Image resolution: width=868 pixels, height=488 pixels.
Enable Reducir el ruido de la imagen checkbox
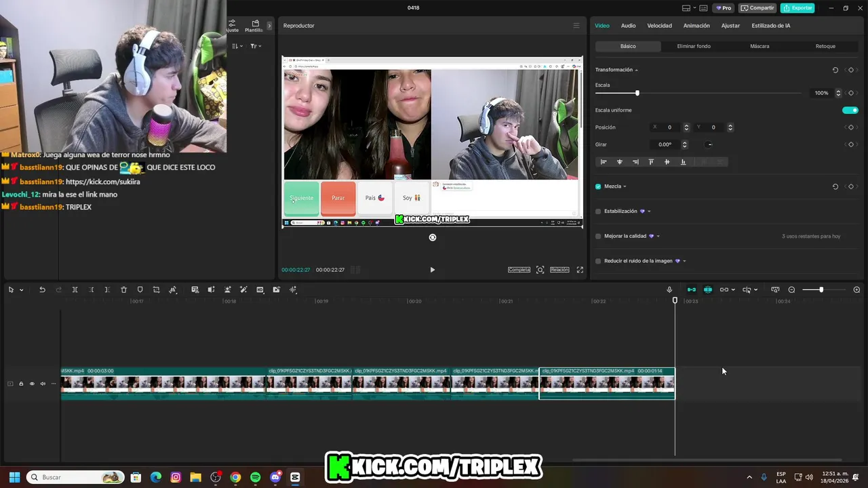click(x=598, y=261)
